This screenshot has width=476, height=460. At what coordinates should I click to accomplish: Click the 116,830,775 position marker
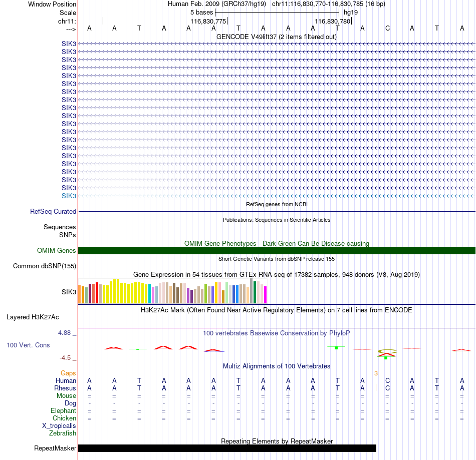tap(208, 21)
